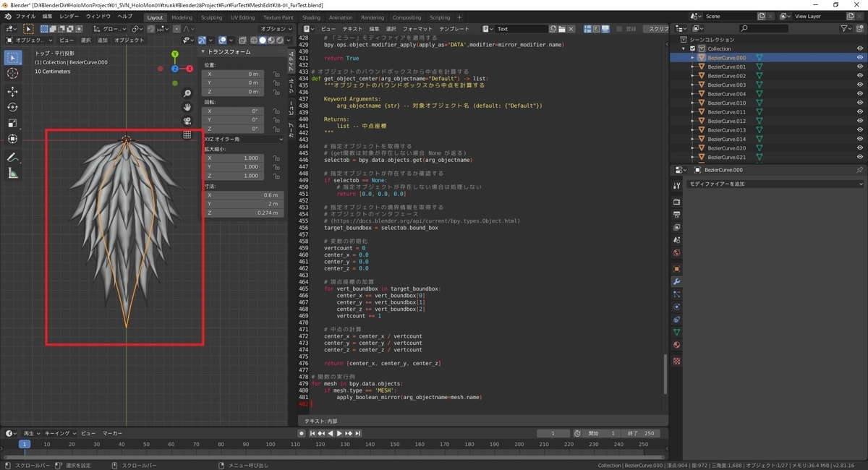868x470 pixels.
Task: Select the Scale tool in viewport toolbar
Action: click(x=13, y=123)
